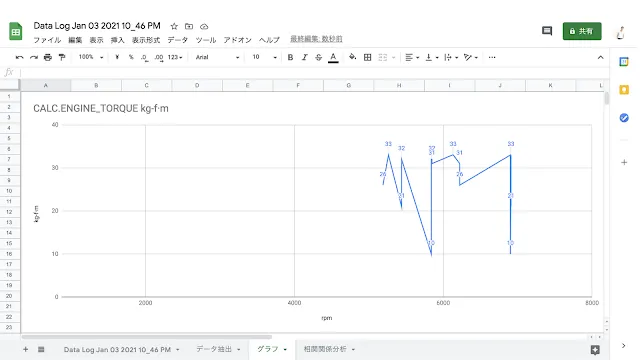Star the Data Log document
Image resolution: width=640 pixels, height=360 pixels.
point(174,27)
